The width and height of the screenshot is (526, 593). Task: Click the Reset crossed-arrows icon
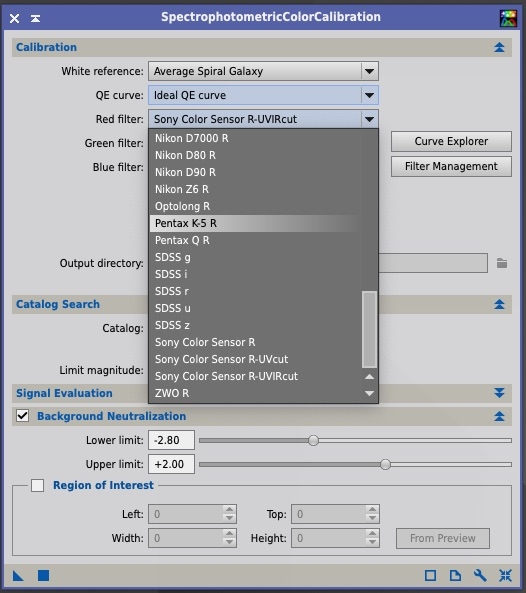point(505,576)
